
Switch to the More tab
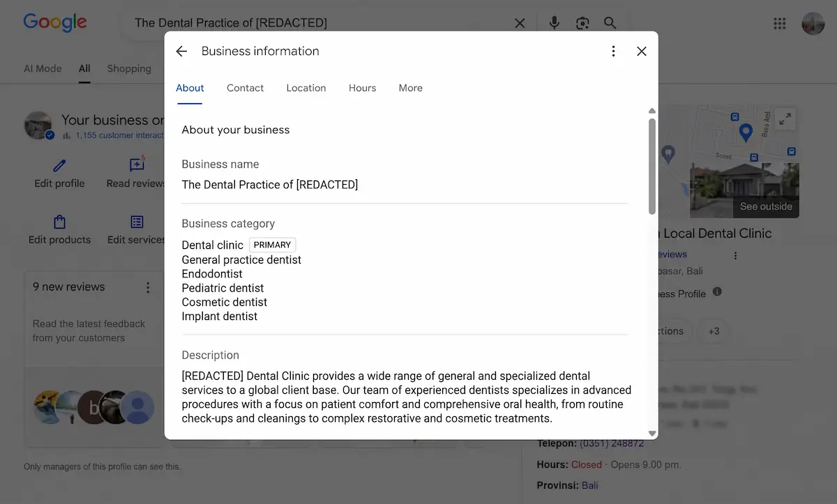tap(411, 88)
